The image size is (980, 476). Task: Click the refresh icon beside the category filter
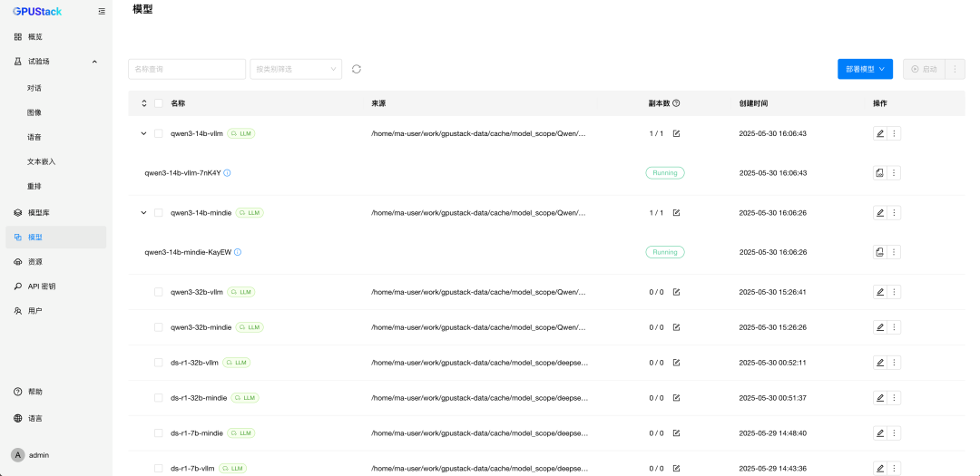[x=357, y=69]
